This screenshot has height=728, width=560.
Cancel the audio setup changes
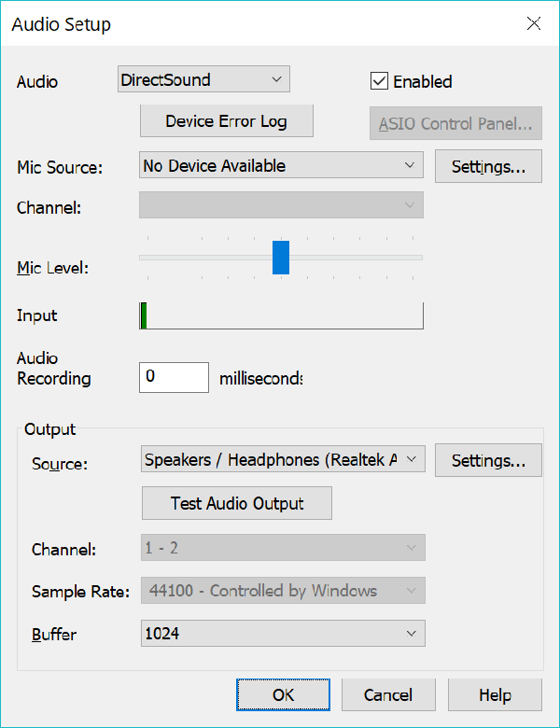pyautogui.click(x=388, y=694)
